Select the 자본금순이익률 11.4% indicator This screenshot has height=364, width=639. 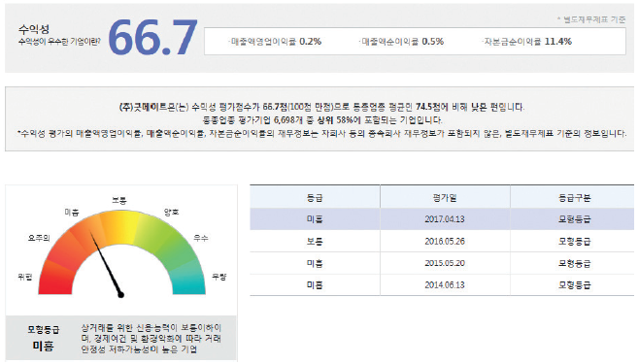coord(526,42)
